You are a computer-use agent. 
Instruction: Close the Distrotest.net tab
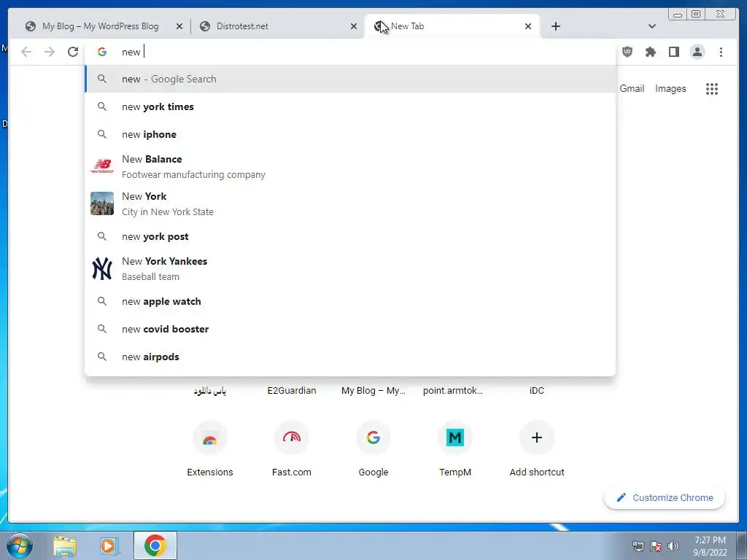click(354, 26)
